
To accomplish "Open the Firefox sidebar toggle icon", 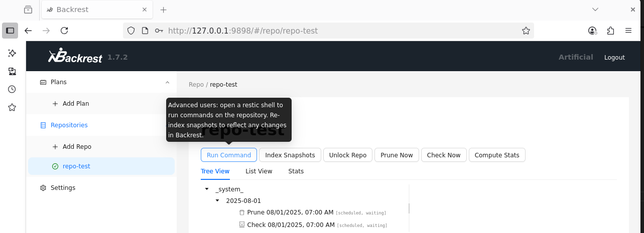I will click(10, 31).
